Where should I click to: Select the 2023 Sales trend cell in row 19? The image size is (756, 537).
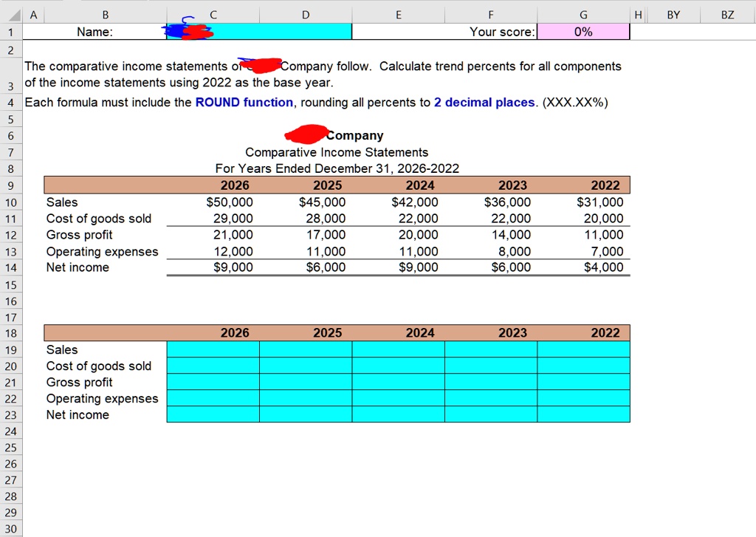[491, 349]
